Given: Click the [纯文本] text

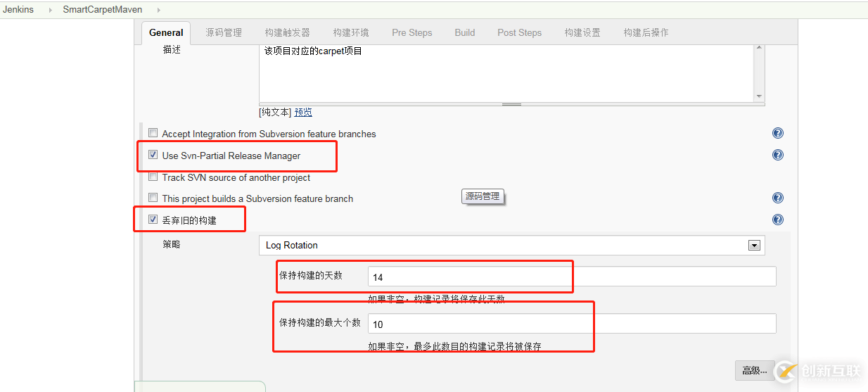Looking at the screenshot, I should (x=275, y=112).
